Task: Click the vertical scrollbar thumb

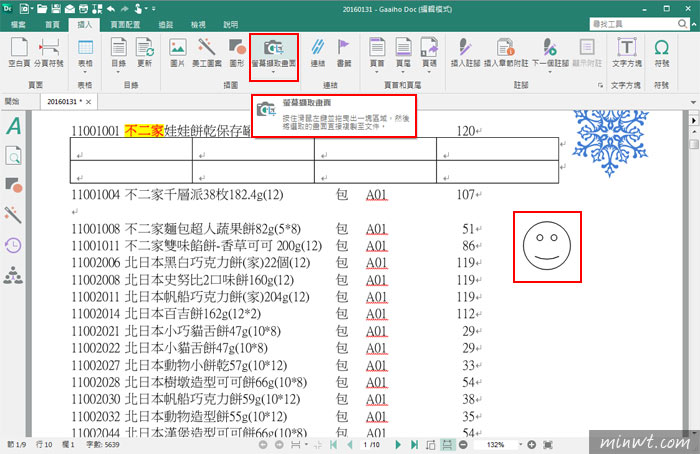Action: (693, 144)
